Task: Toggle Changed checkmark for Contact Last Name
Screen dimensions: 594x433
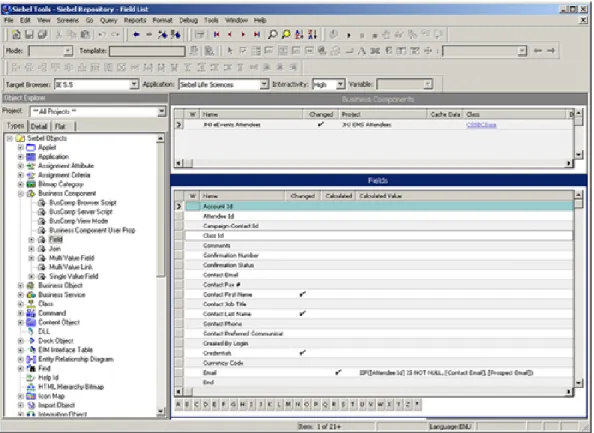Action: click(302, 314)
